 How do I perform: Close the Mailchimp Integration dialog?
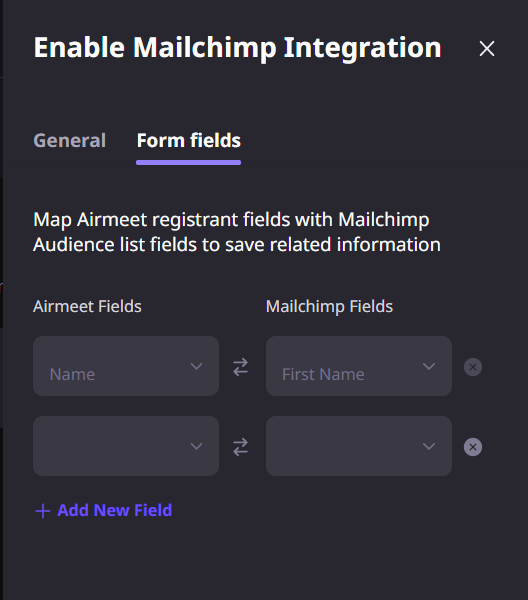tap(487, 49)
